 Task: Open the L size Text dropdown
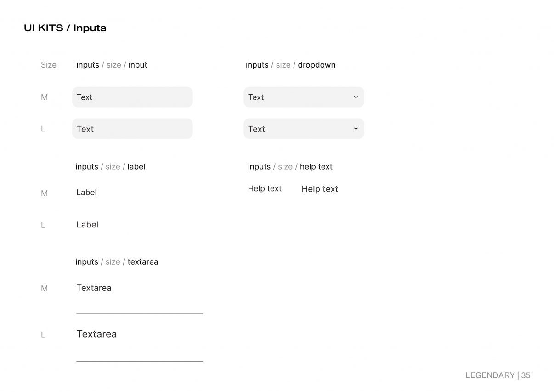tap(304, 129)
